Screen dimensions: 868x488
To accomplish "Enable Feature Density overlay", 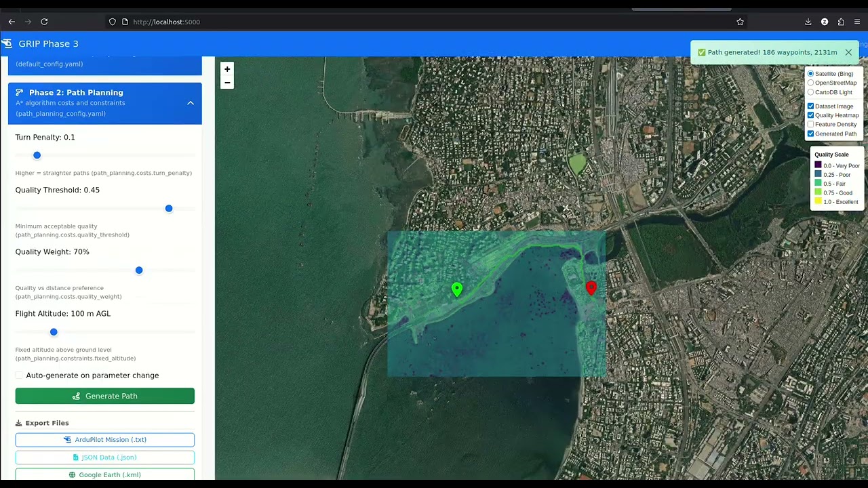I will pyautogui.click(x=810, y=124).
